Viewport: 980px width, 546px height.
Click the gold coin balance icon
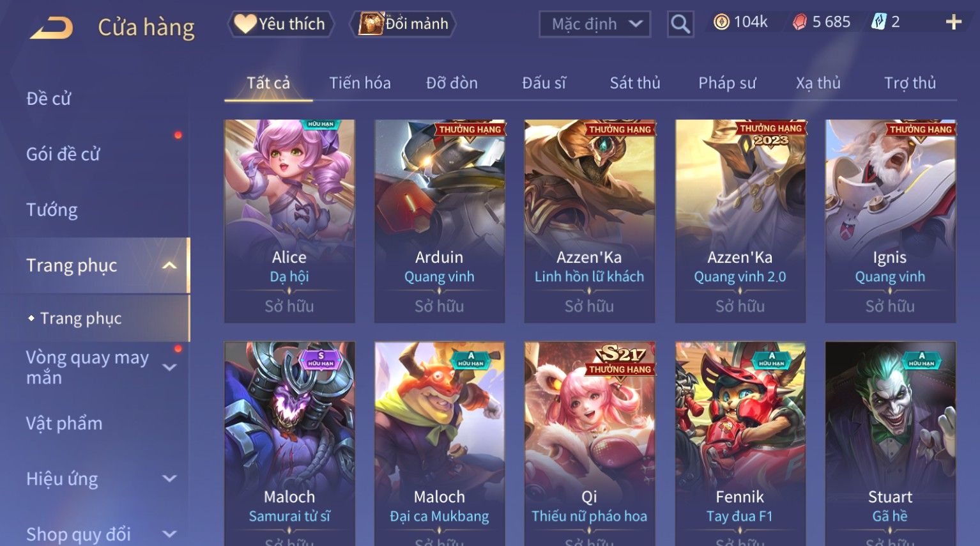(721, 22)
